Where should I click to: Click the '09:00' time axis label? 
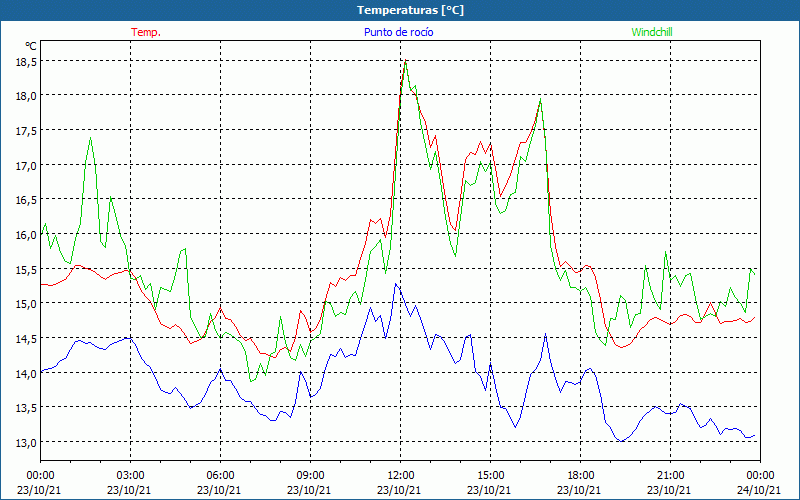point(311,475)
